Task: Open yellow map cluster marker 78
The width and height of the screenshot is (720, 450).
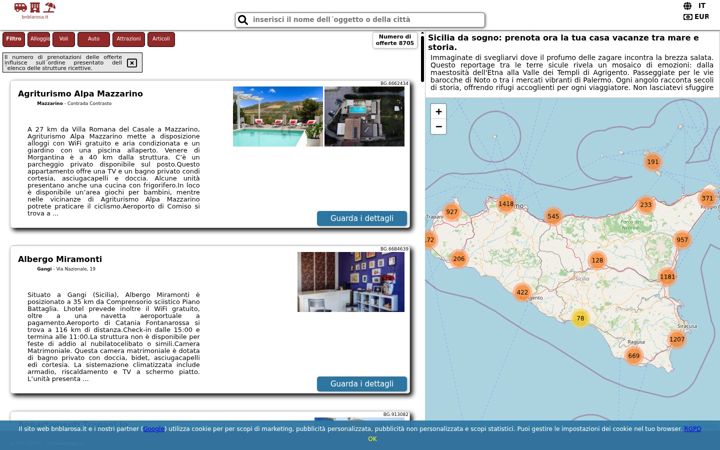Action: coord(580,318)
